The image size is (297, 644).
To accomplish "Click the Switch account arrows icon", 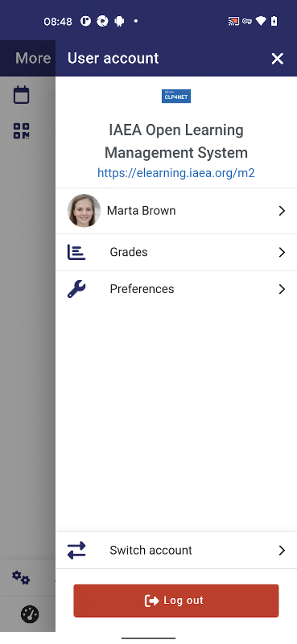I will coord(76,551).
